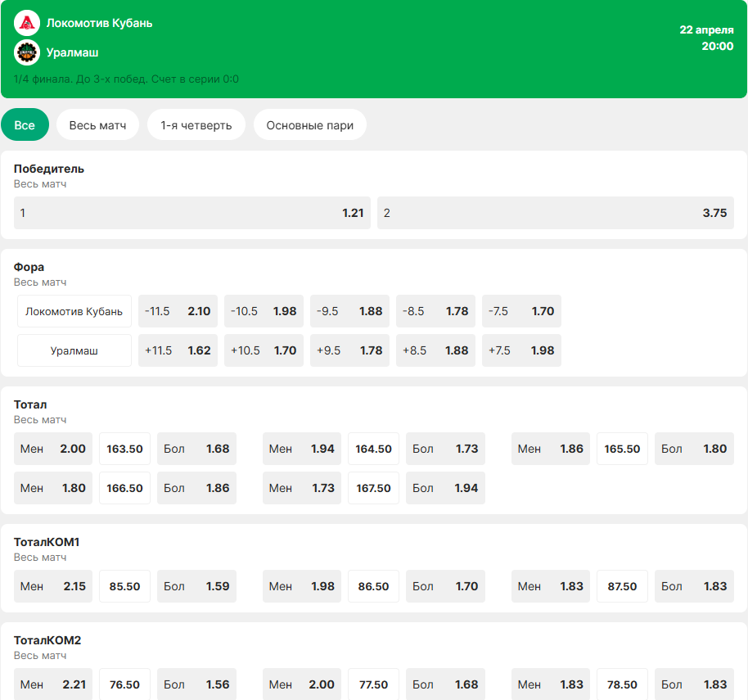Click the 86.50 ТоталКОМ1 value

click(x=373, y=586)
